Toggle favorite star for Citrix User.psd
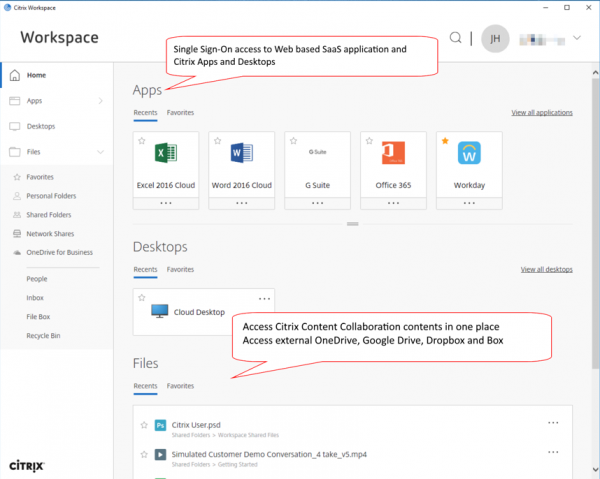Screen dimensions: 600x479 coord(144,424)
